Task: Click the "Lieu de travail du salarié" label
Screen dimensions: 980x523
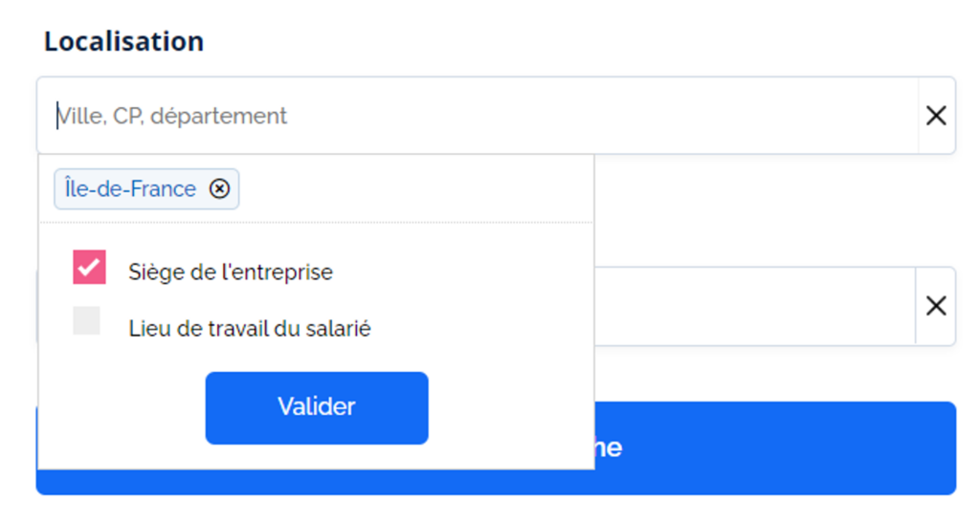Action: coord(250,329)
